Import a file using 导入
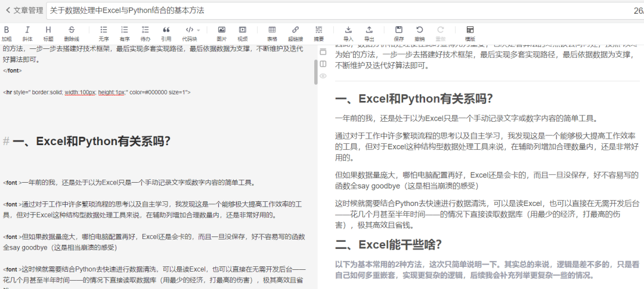Viewport: 644px width, 289px height. [348, 33]
